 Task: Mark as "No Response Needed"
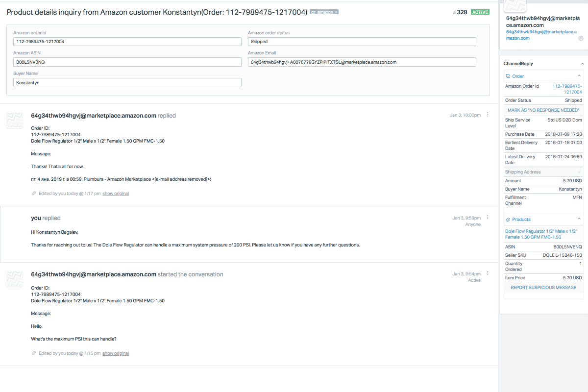[543, 110]
